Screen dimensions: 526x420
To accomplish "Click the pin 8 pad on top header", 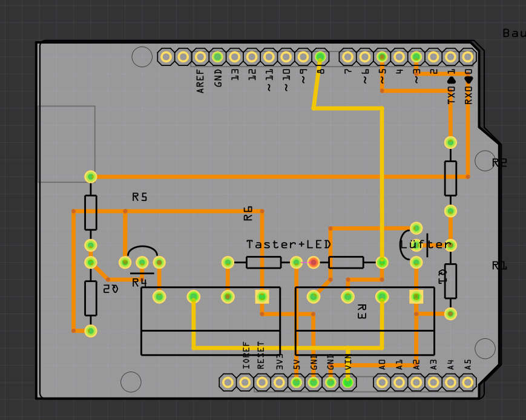I will (x=321, y=57).
